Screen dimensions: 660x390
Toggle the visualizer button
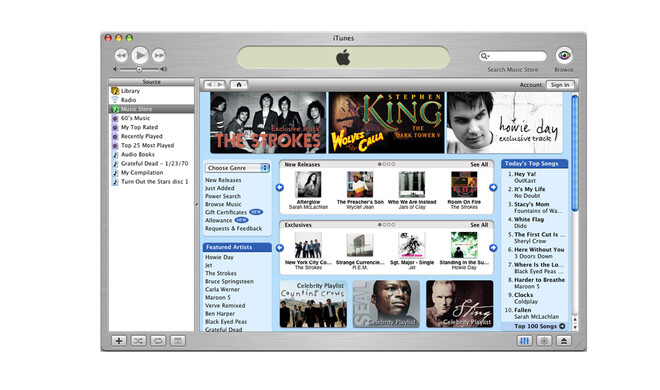(x=544, y=341)
